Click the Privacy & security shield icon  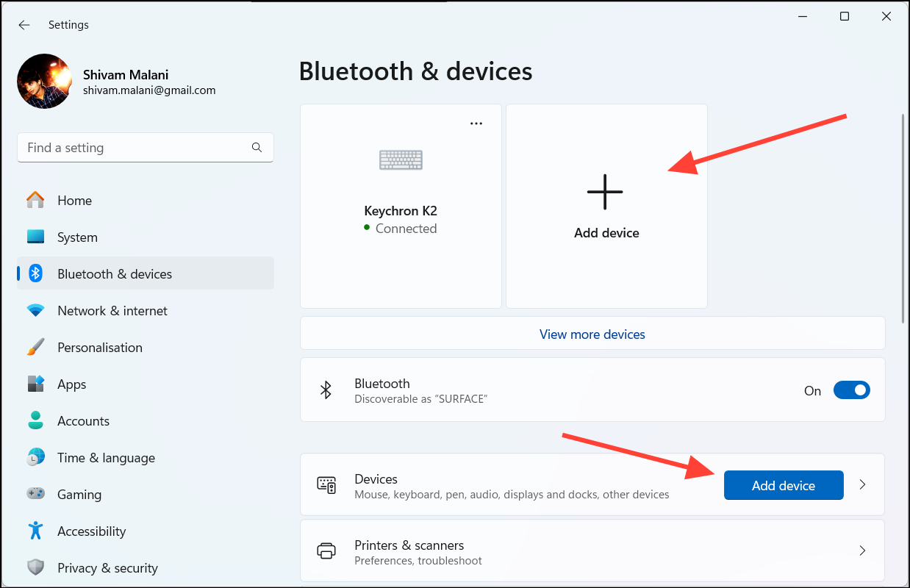coord(35,567)
